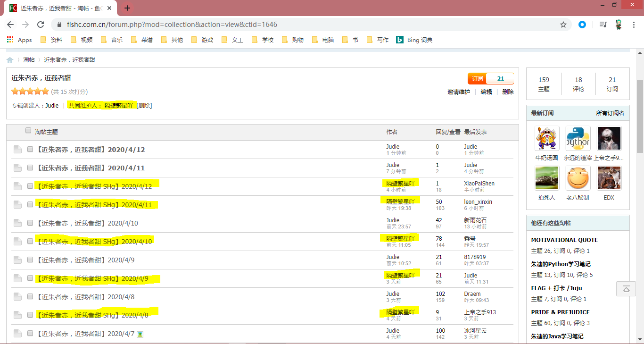The width and height of the screenshot is (644, 344).
Task: Check the box for 【近朱者赤，近我者甜】2020/4/9
Action: pos(30,260)
